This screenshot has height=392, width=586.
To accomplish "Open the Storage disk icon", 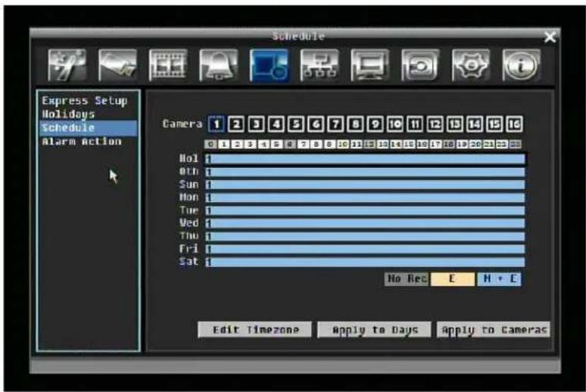I will point(420,65).
